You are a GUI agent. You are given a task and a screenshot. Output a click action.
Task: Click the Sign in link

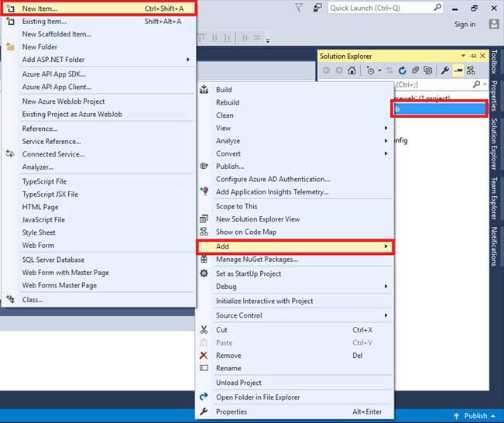tap(465, 25)
